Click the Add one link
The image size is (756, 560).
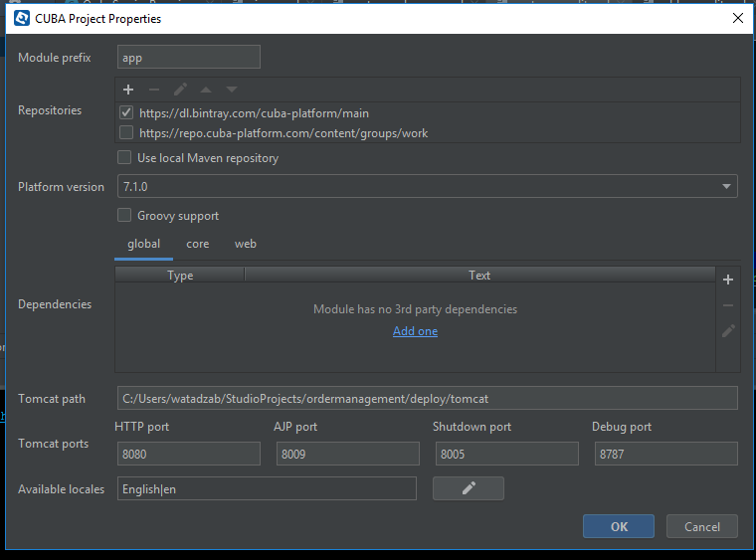415,331
